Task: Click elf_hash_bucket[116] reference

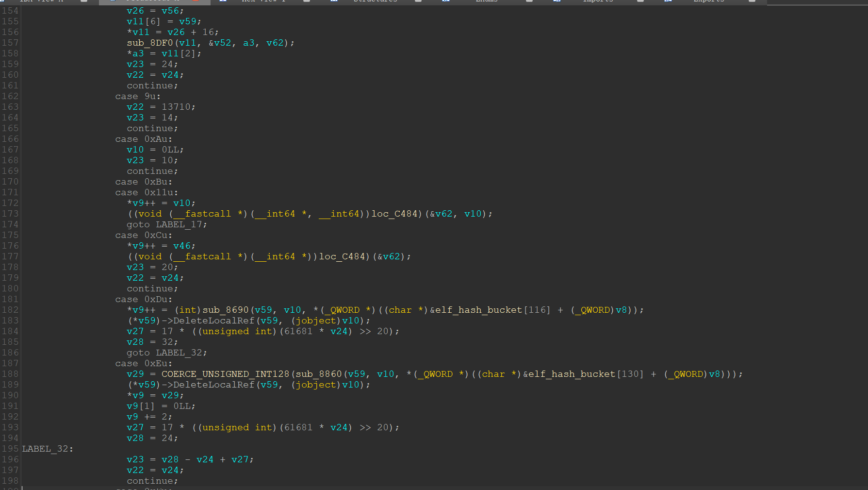Action: 493,310
